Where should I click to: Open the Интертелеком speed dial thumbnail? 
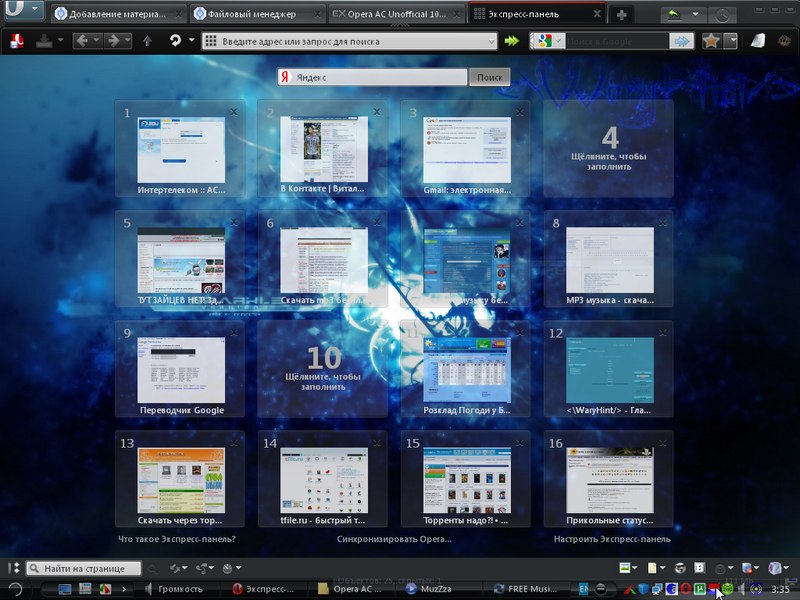pyautogui.click(x=180, y=148)
